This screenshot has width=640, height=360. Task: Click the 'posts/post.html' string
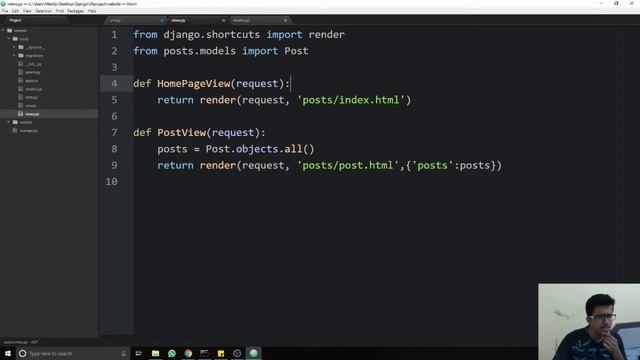point(348,165)
